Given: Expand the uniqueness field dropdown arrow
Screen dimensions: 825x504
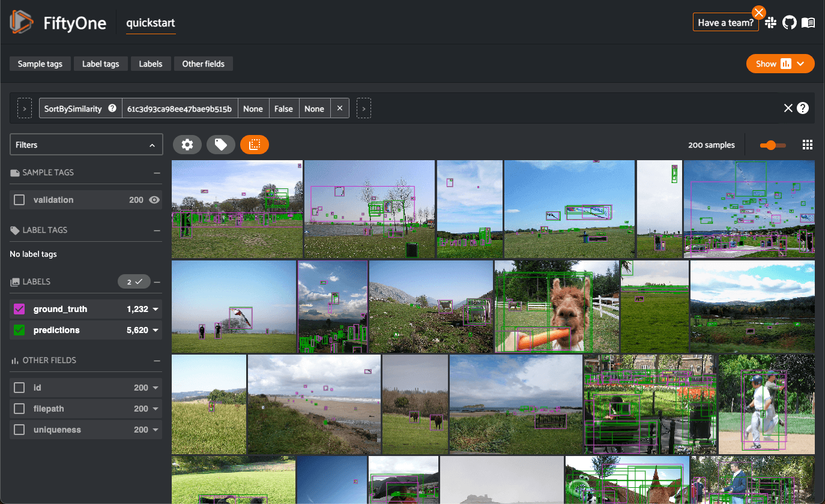Looking at the screenshot, I should pos(156,430).
